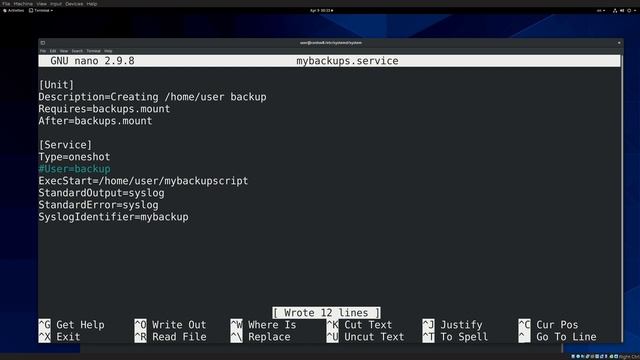Viewport: 640px width, 360px height.
Task: Click the volume icon in GNOME panel
Action: pyautogui.click(x=622, y=11)
